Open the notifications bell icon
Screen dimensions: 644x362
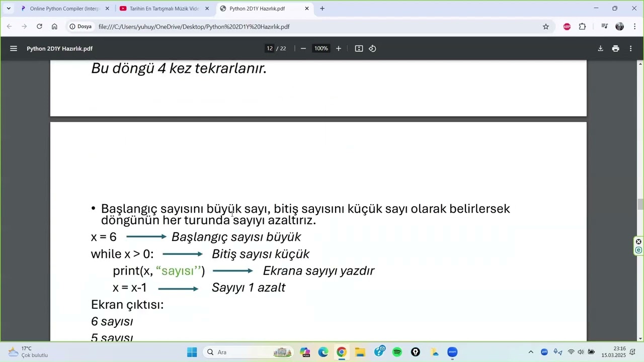633,352
